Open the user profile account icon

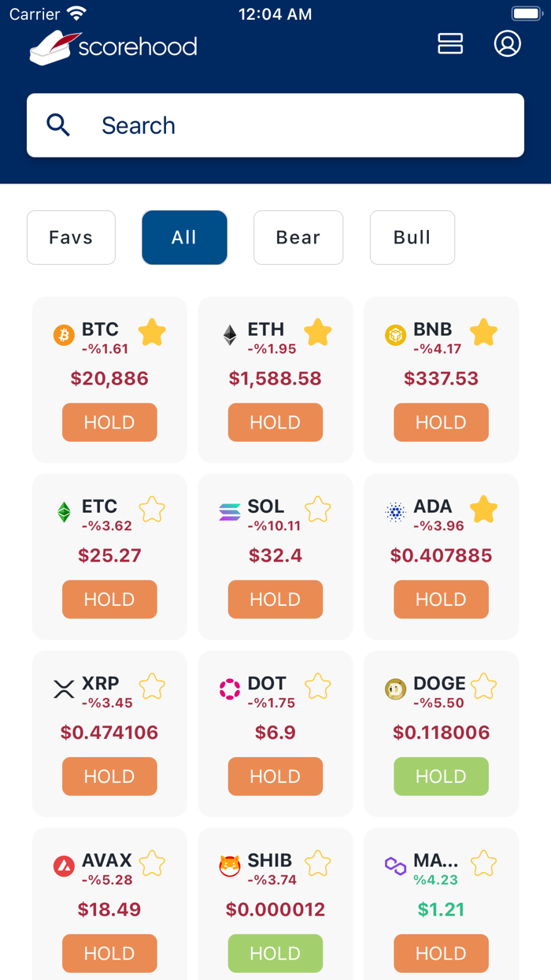(x=508, y=44)
